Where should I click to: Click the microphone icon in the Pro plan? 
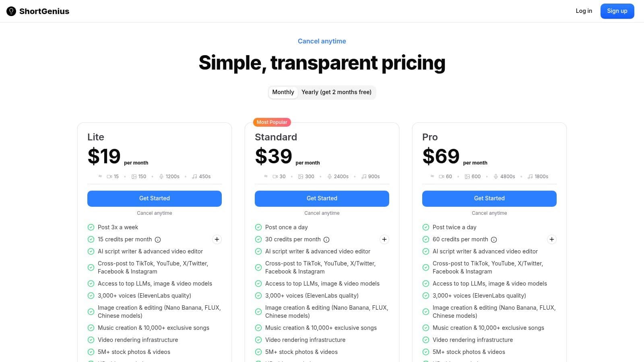pyautogui.click(x=496, y=176)
